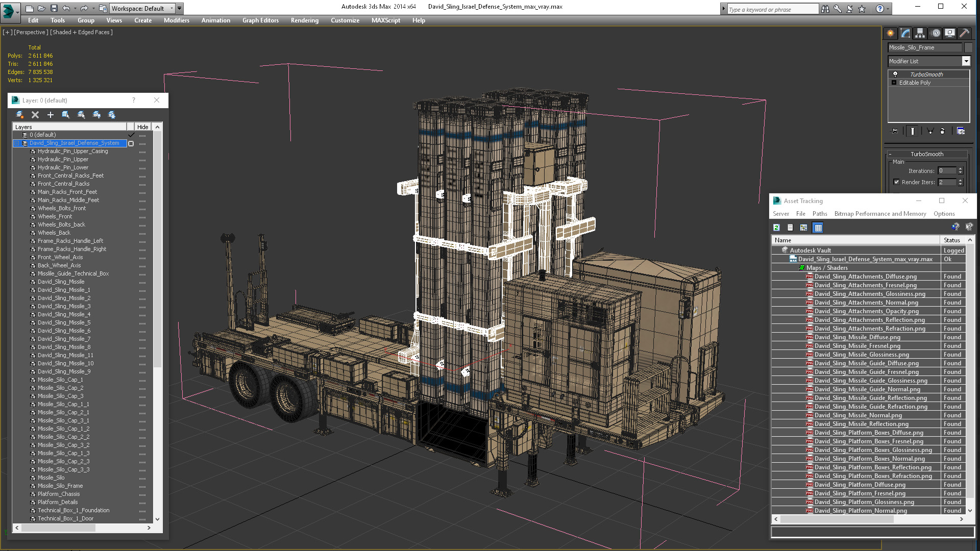Click the New Scene icon
The height and width of the screenshot is (551, 980).
click(x=29, y=8)
